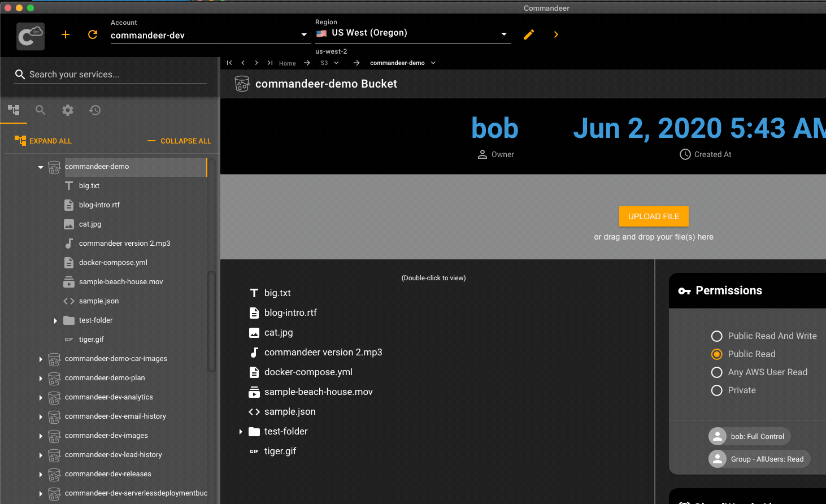Viewport: 826px width, 504px height.
Task: Open the commandeer-demo breadcrumb dropdown
Action: [433, 63]
